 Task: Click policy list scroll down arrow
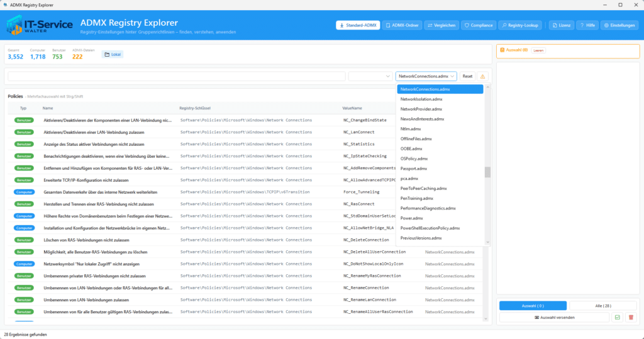tap(486, 318)
